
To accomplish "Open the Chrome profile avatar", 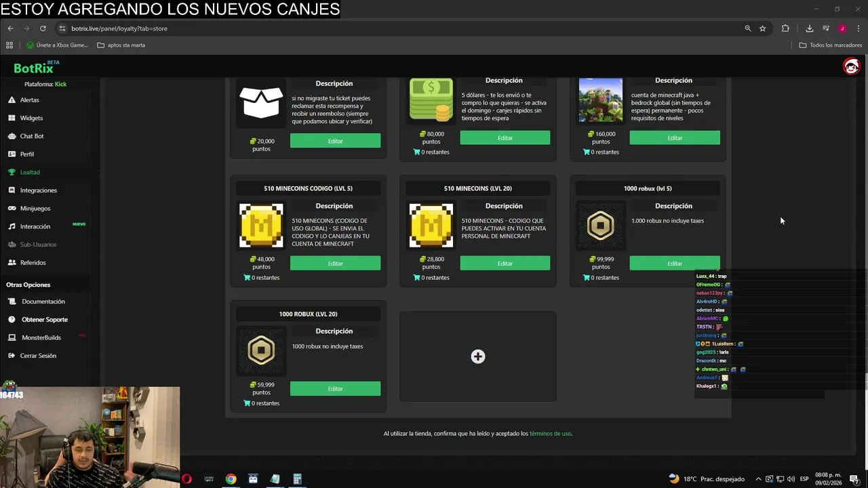I will pyautogui.click(x=842, y=28).
